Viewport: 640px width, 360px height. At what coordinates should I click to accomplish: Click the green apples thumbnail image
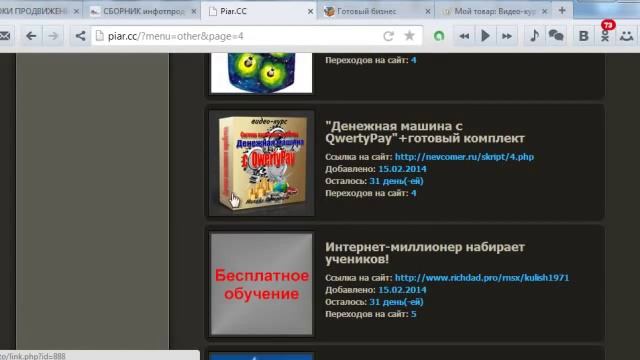(261, 73)
